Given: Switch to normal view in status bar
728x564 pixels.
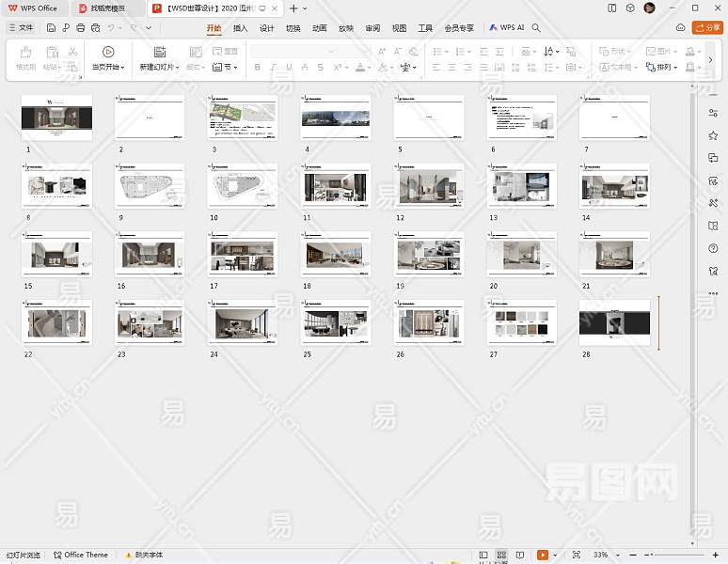Looking at the screenshot, I should click(x=483, y=556).
